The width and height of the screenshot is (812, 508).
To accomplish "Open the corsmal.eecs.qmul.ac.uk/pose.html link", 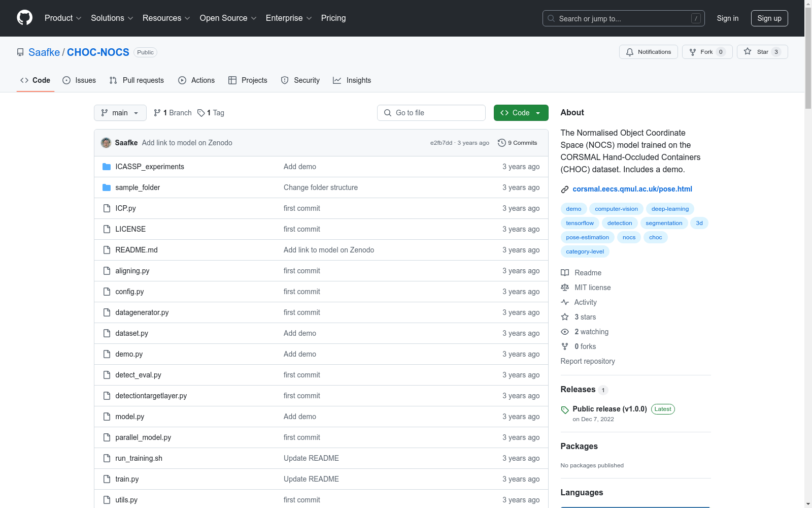I will (632, 189).
